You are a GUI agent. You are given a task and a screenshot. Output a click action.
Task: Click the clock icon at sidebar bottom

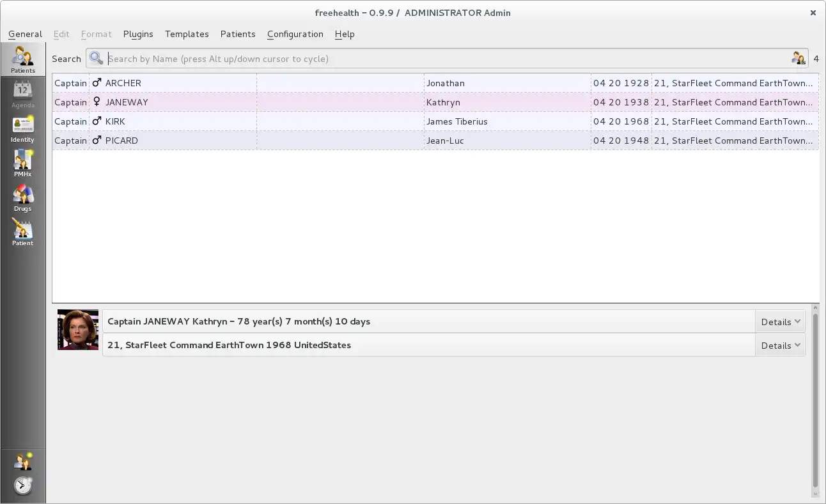pos(22,485)
